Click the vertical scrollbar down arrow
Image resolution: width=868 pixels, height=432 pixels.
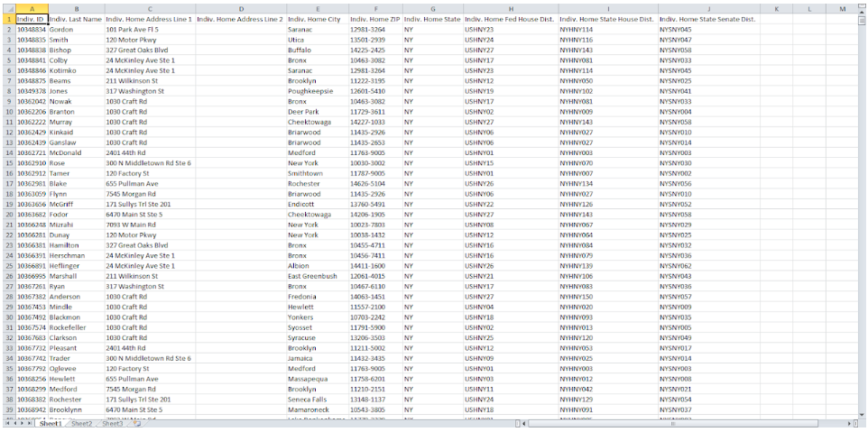click(x=862, y=416)
